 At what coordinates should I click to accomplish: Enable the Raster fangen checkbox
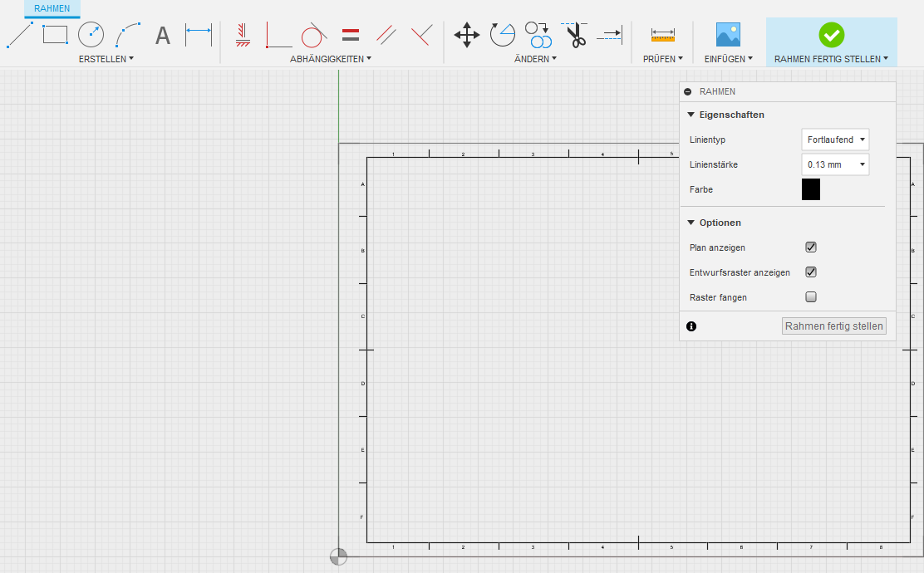[811, 296]
